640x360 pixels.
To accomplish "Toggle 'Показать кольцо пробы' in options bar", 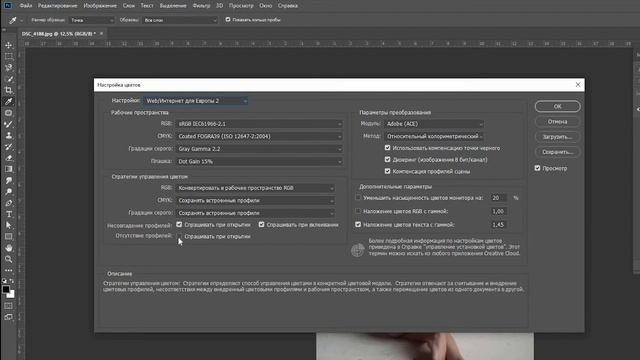I will pyautogui.click(x=228, y=19).
